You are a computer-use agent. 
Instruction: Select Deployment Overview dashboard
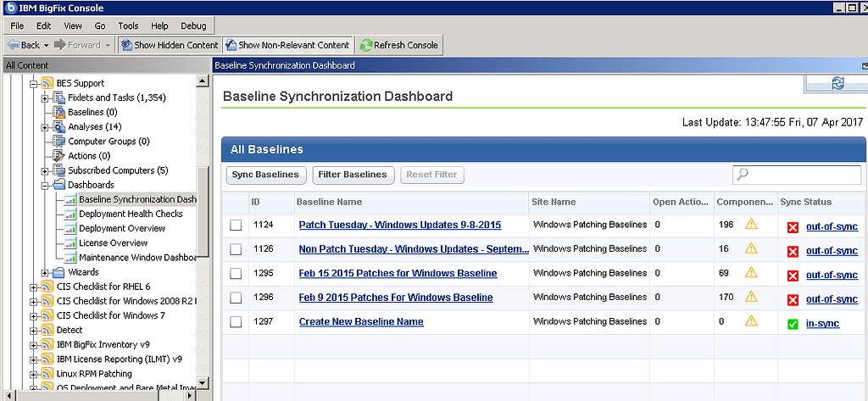coord(122,228)
